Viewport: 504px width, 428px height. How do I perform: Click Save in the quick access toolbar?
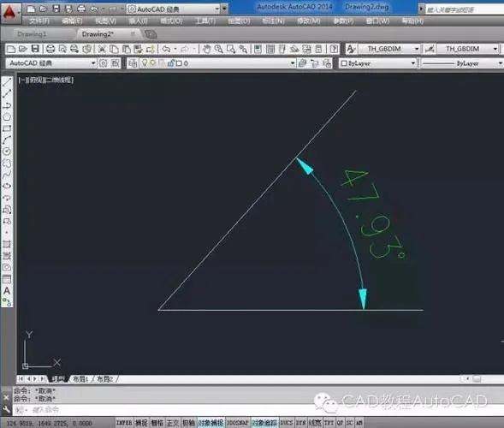(x=56, y=9)
